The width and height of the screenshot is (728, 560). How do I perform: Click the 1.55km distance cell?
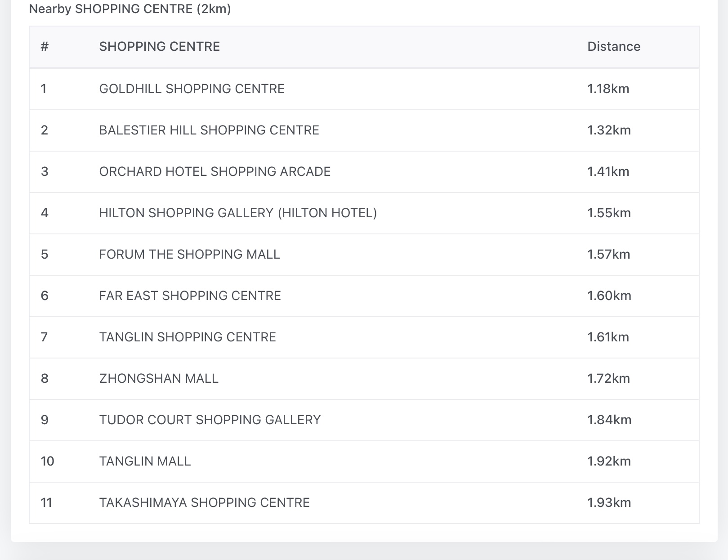tap(609, 213)
